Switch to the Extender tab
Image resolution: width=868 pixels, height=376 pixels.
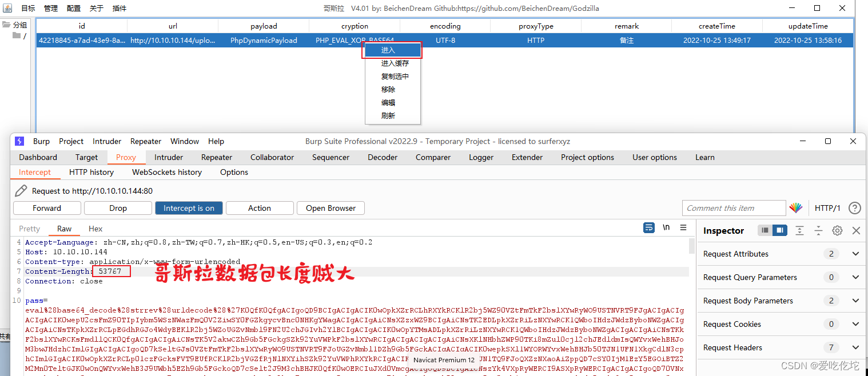click(527, 157)
